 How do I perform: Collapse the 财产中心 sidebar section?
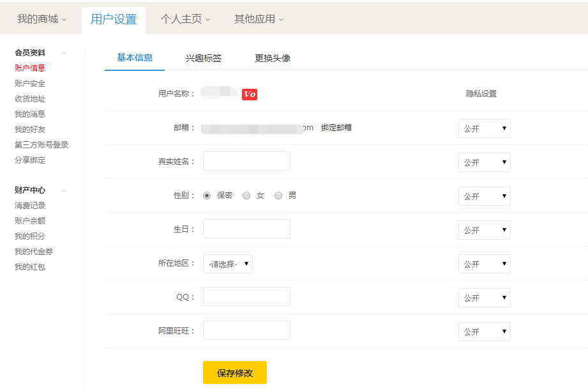click(x=63, y=190)
